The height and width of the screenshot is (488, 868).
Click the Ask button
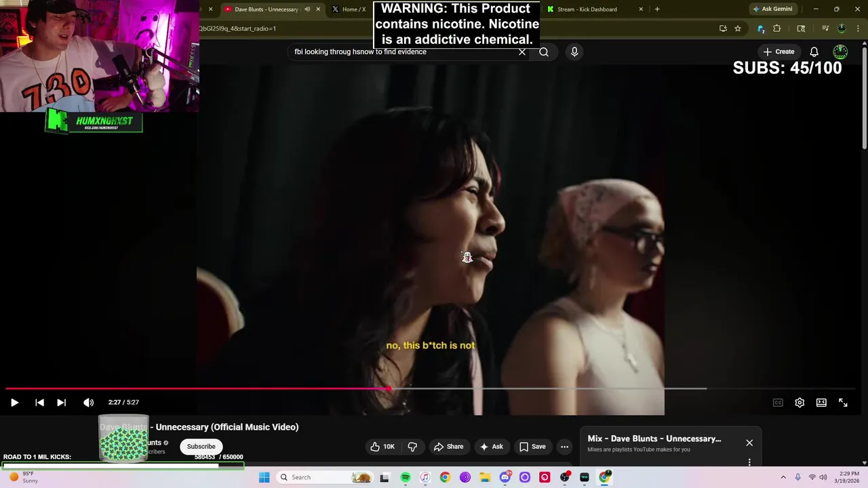coord(491,447)
